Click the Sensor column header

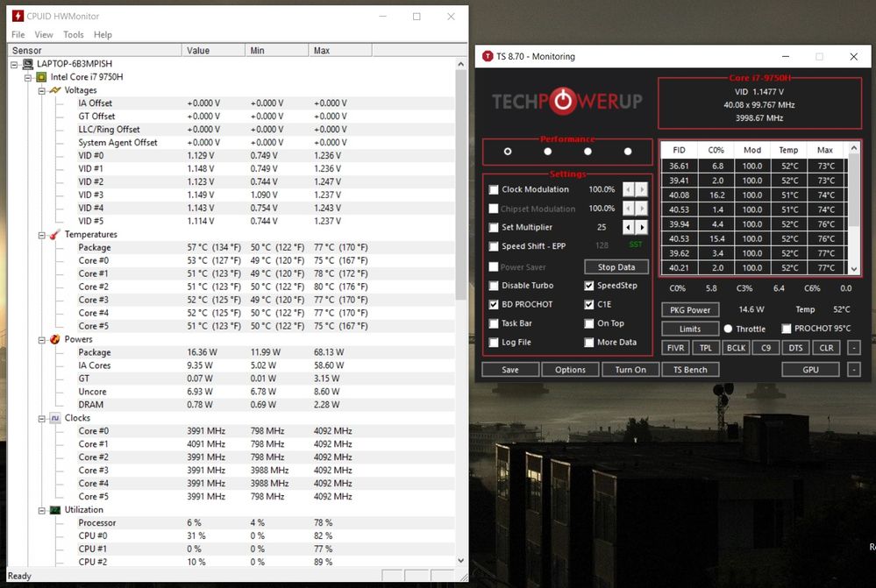[x=95, y=50]
